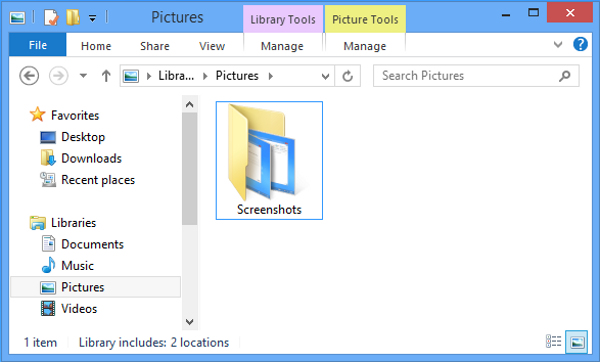Switch to Details view icon
This screenshot has height=362, width=600.
pyautogui.click(x=553, y=341)
